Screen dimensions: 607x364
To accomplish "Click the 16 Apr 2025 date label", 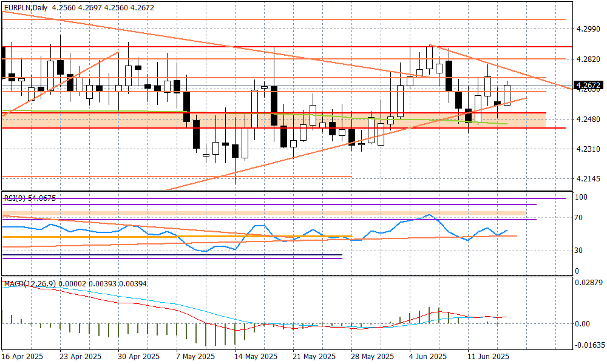I will point(22,356).
